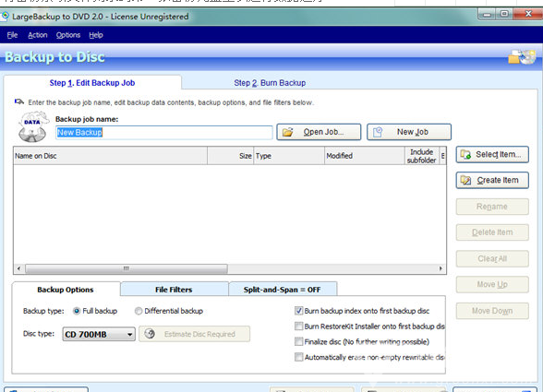Click the disc icon on Estimate Disc Required
The image size is (543, 392).
(150, 334)
